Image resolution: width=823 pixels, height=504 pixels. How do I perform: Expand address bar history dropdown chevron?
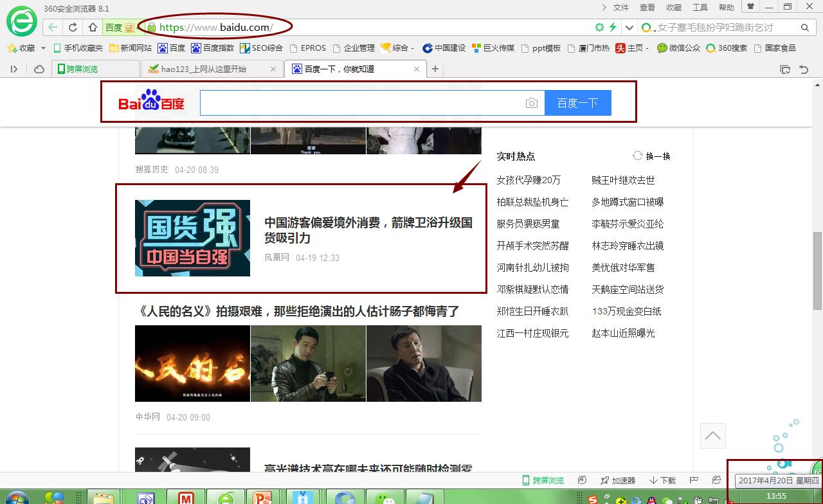pos(629,28)
